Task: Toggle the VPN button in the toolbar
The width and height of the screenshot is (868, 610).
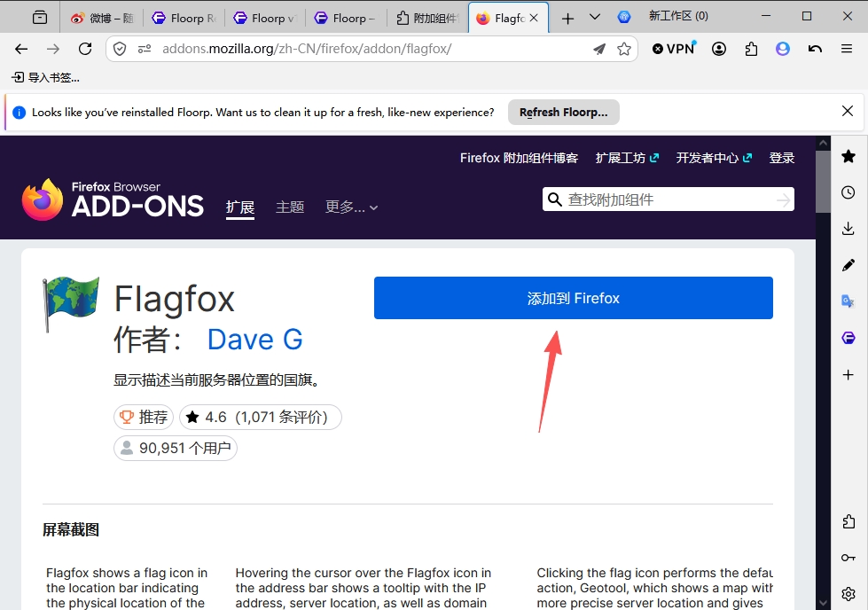Action: click(x=674, y=49)
